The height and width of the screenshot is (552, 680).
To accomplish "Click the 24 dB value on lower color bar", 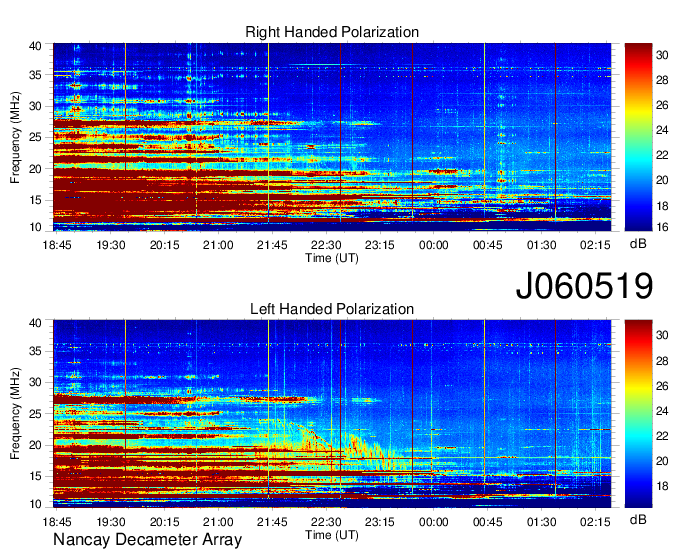I will (662, 411).
